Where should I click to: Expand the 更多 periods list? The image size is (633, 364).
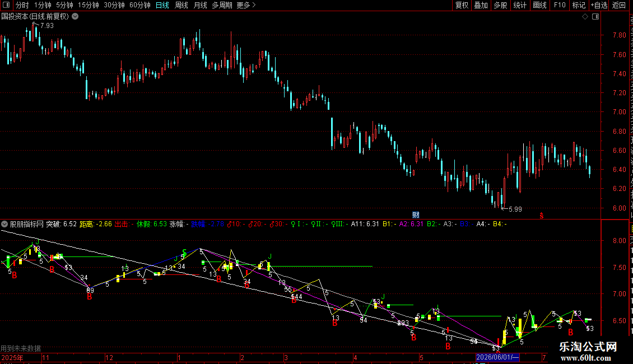(x=246, y=5)
